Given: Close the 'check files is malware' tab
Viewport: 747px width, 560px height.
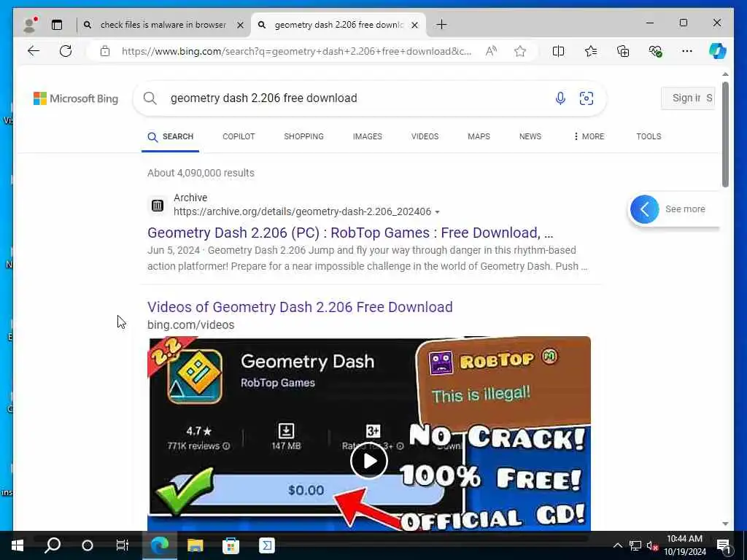Looking at the screenshot, I should point(241,26).
